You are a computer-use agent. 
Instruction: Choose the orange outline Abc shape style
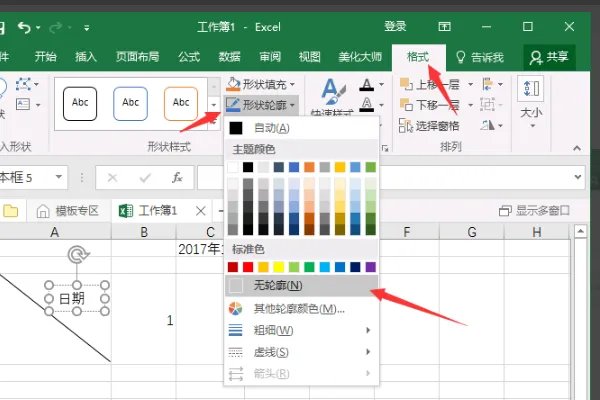tap(181, 103)
